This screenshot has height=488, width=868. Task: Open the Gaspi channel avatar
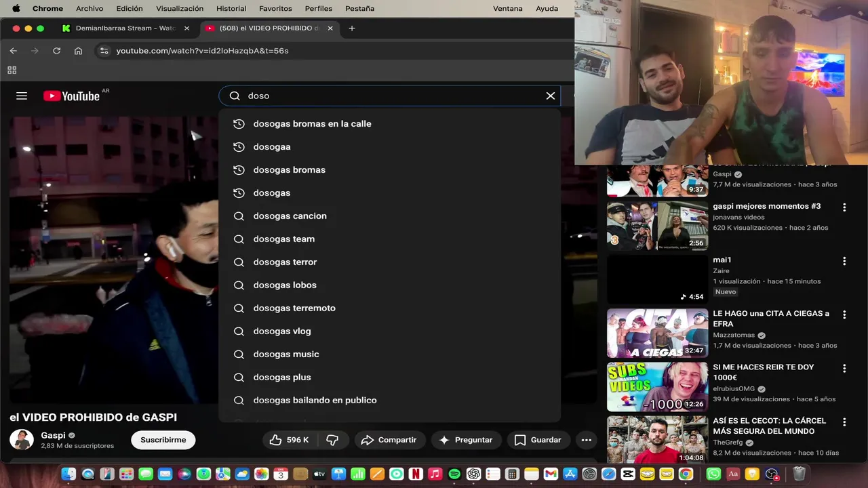22,439
